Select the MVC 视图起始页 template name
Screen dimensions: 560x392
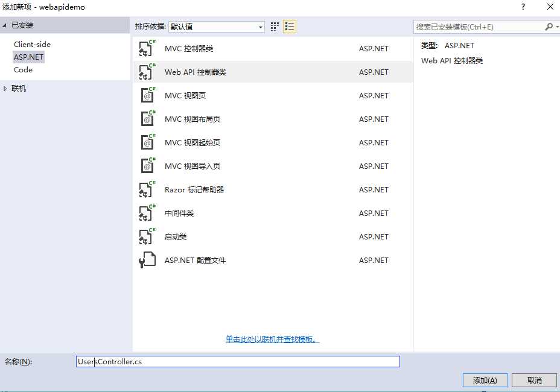tap(192, 143)
